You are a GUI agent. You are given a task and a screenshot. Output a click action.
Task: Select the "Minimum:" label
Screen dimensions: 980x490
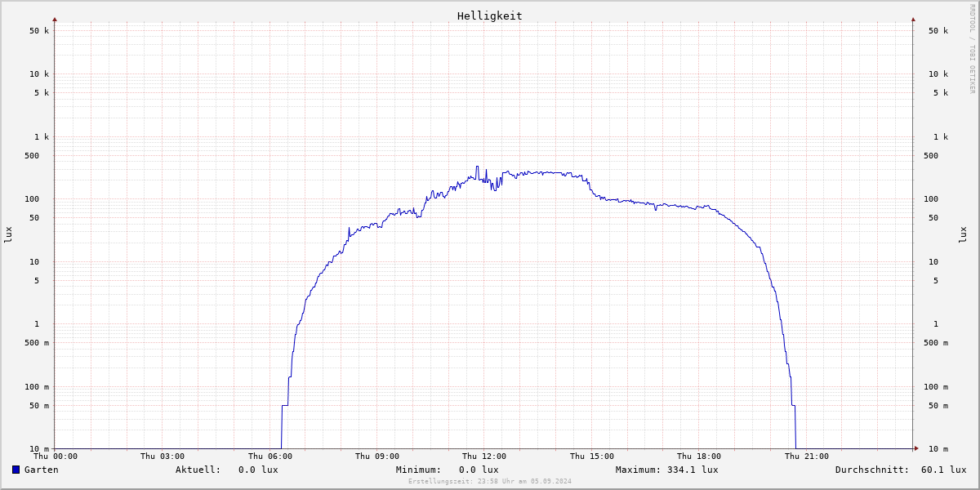(x=419, y=470)
